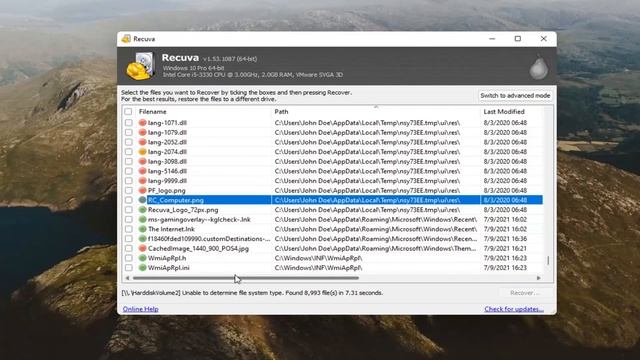
Task: Open the Online Help link
Action: pos(140,309)
